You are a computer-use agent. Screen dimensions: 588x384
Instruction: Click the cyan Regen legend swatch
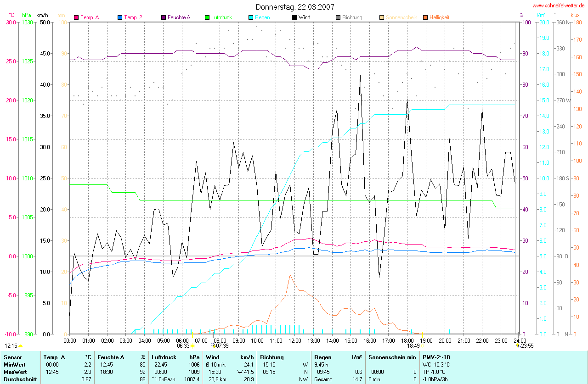click(x=250, y=17)
